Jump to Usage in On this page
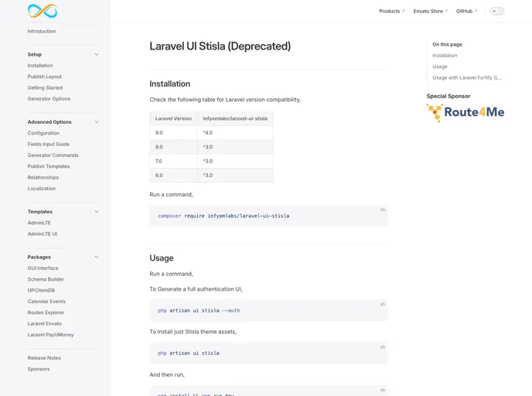The width and height of the screenshot is (532, 396). (440, 67)
